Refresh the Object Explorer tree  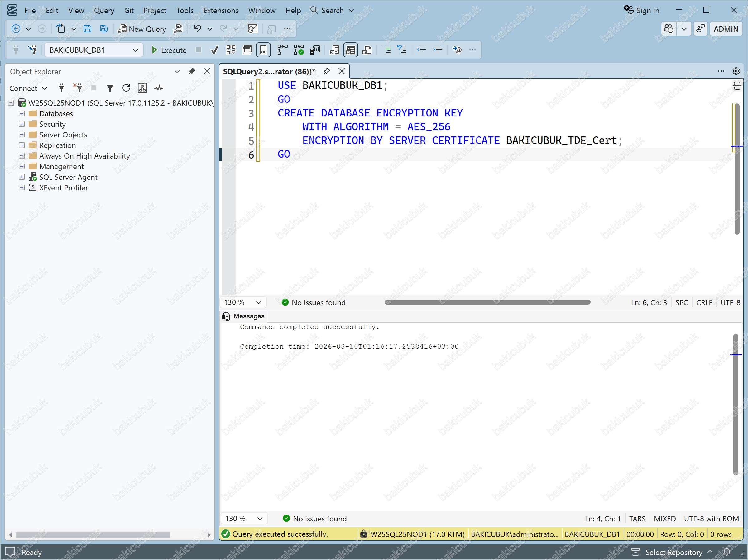(126, 88)
